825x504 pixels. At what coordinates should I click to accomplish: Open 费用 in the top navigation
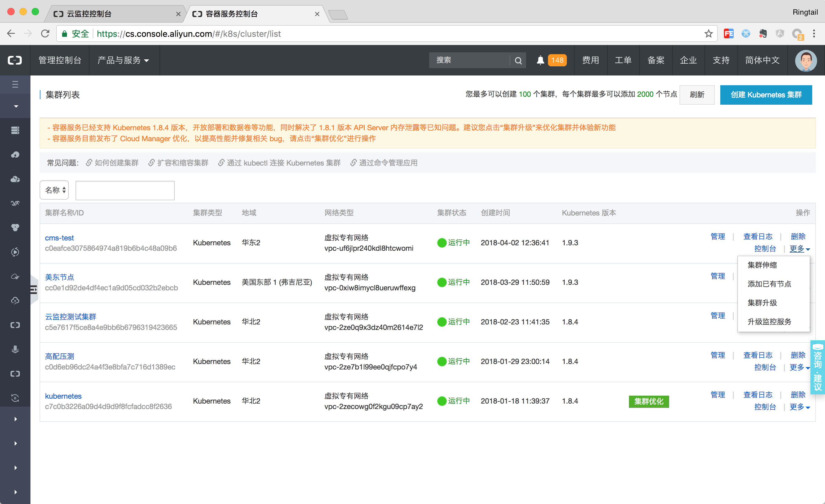(x=591, y=60)
